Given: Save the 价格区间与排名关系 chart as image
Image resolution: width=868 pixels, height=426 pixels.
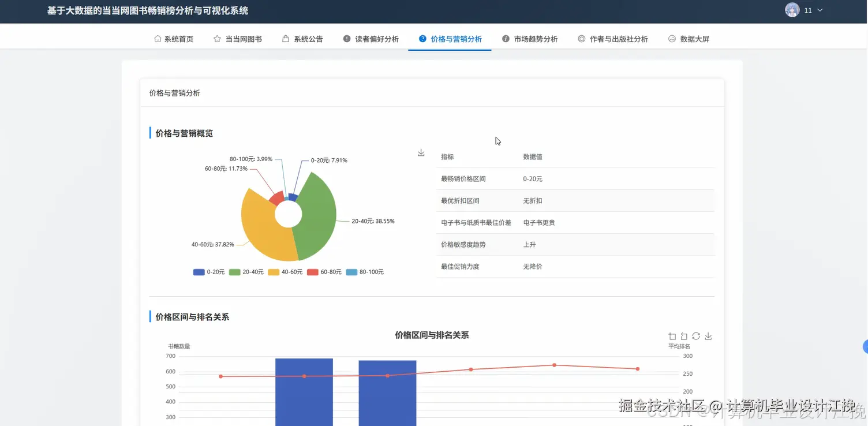Looking at the screenshot, I should coord(708,336).
